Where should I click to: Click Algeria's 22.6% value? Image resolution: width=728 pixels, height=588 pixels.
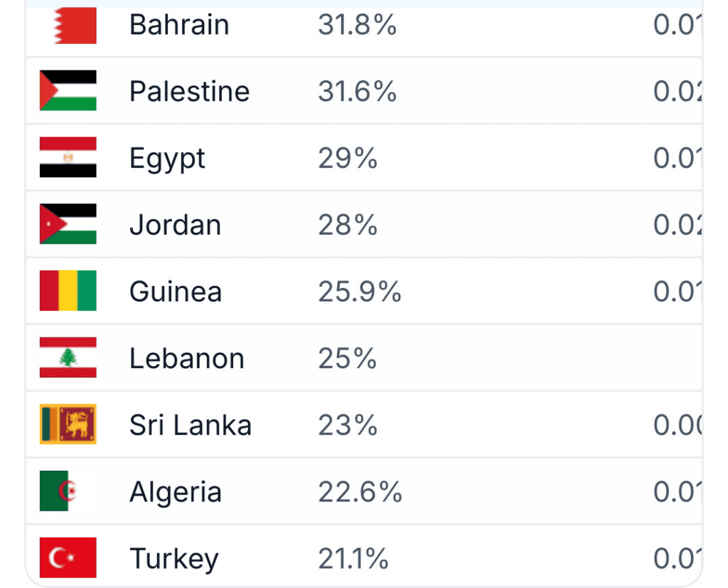(x=360, y=492)
